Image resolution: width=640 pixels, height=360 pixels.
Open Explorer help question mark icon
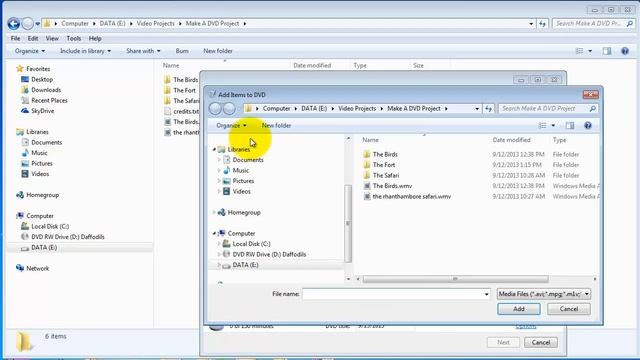(624, 51)
